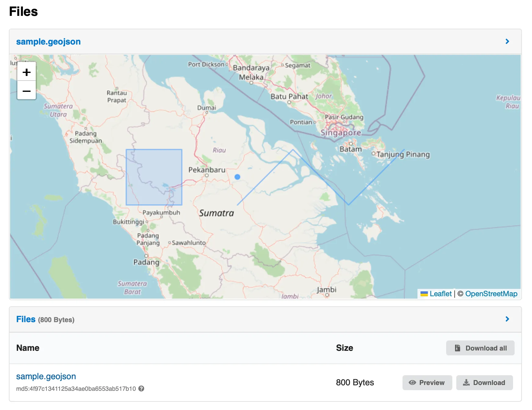Open the OpenStreetMap attribution link
532x410 pixels.
point(491,294)
